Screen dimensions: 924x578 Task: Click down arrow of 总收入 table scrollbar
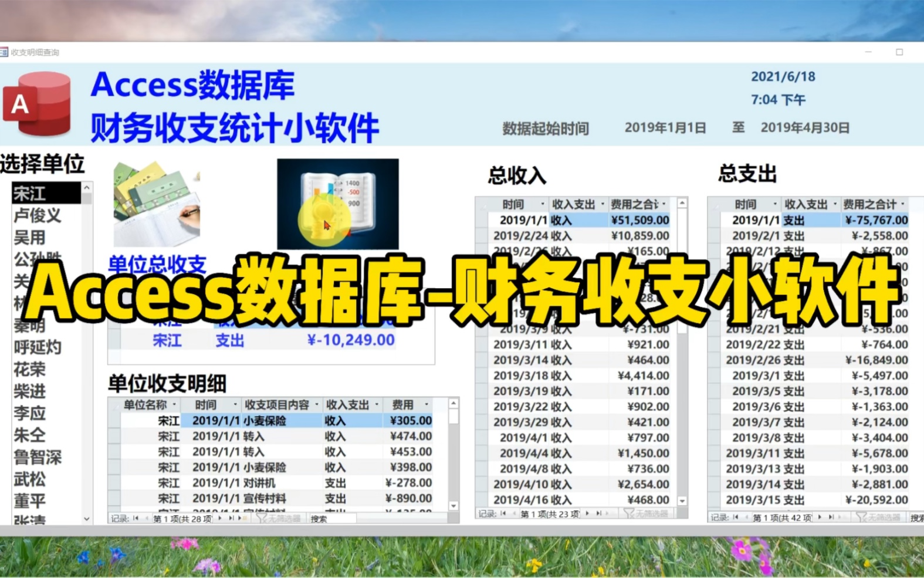tap(682, 501)
